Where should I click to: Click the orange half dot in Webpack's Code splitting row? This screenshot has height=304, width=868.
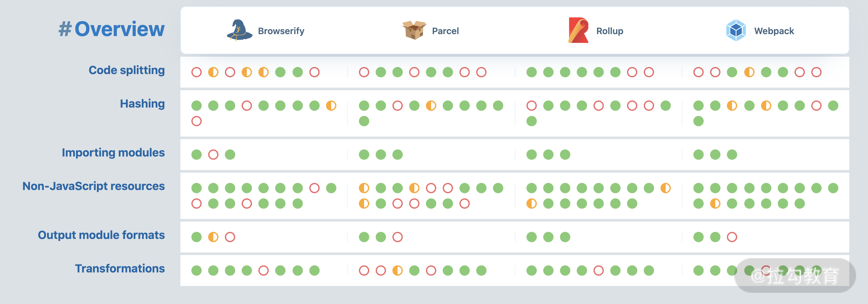[749, 72]
